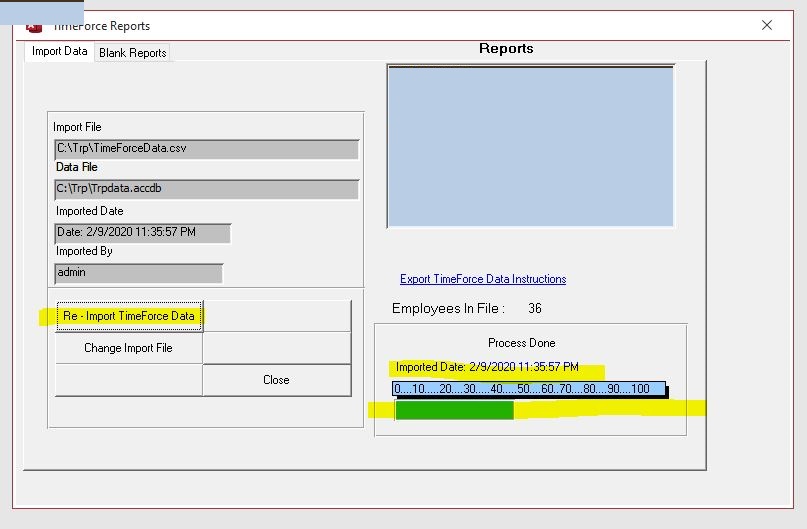Image resolution: width=807 pixels, height=529 pixels.
Task: Click the Import File path field
Action: pyautogui.click(x=206, y=149)
